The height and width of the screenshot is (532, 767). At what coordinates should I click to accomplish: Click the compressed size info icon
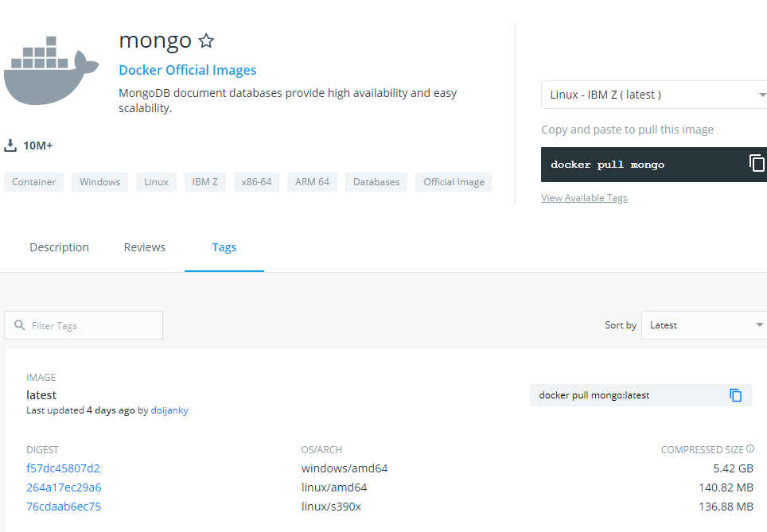pos(749,449)
